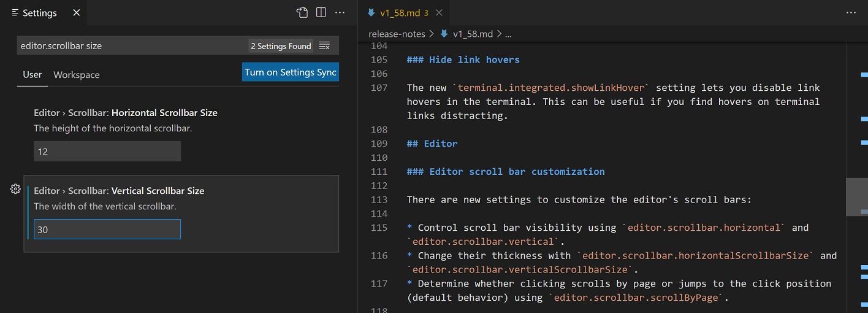
Task: Select the User settings scope tab
Action: coord(32,75)
